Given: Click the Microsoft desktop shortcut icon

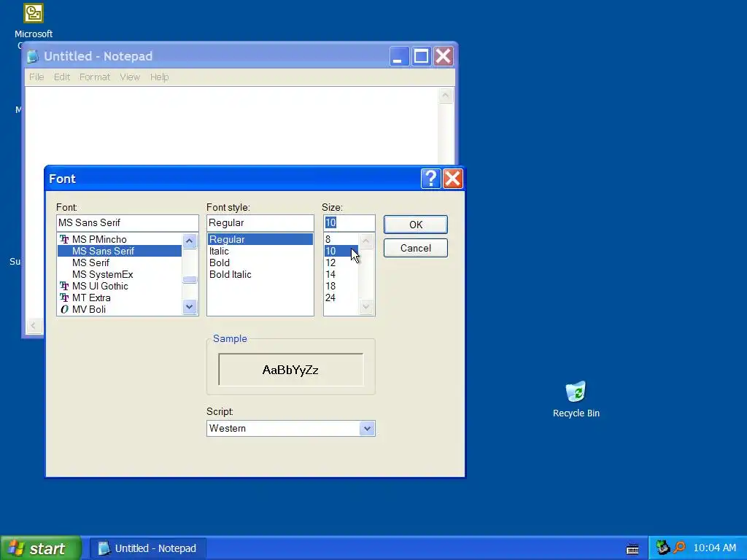Looking at the screenshot, I should pos(34,13).
